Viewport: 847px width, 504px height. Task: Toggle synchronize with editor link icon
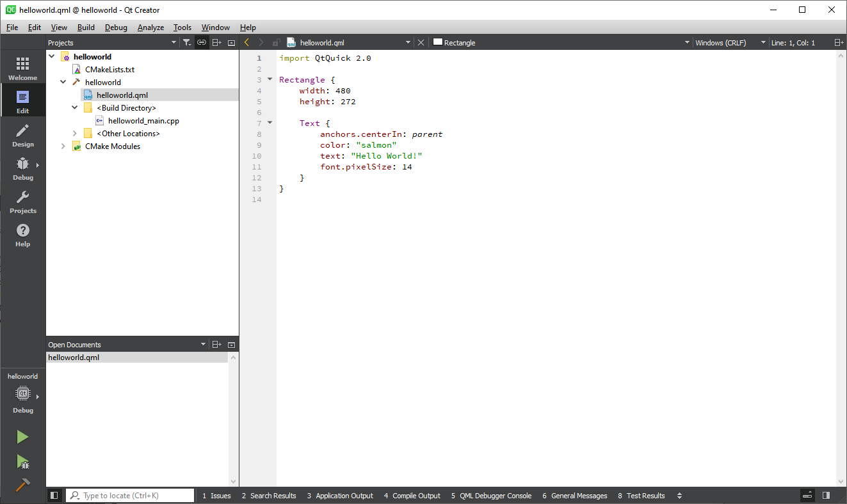coord(202,43)
